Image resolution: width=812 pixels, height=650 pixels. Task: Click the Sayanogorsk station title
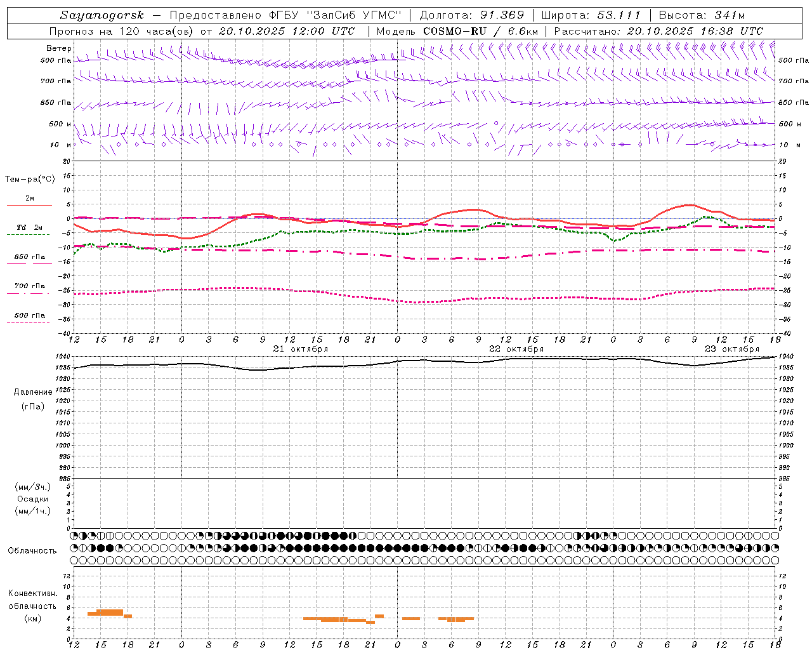[x=102, y=15]
